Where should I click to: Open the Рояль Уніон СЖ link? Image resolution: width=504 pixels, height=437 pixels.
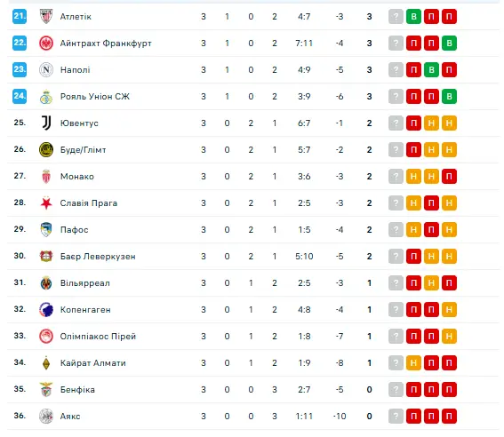95,97
